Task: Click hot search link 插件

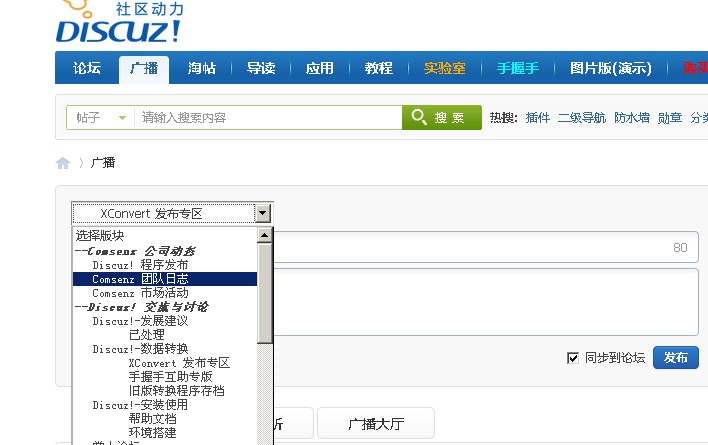Action: pos(537,118)
